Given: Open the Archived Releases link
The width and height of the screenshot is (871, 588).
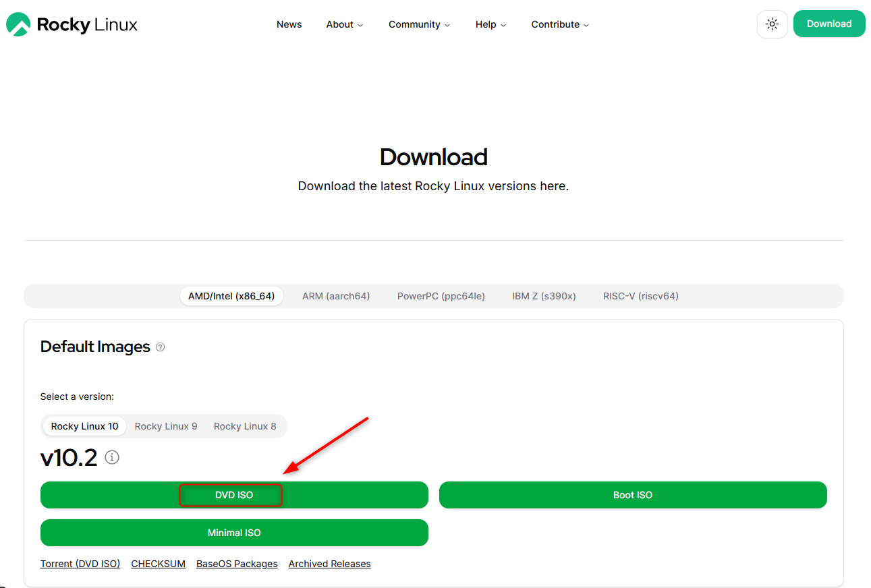Looking at the screenshot, I should click(x=329, y=564).
